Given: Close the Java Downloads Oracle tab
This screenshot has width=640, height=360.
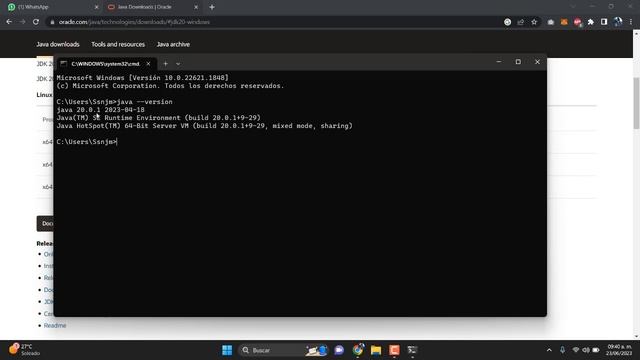Looking at the screenshot, I should click(x=196, y=7).
